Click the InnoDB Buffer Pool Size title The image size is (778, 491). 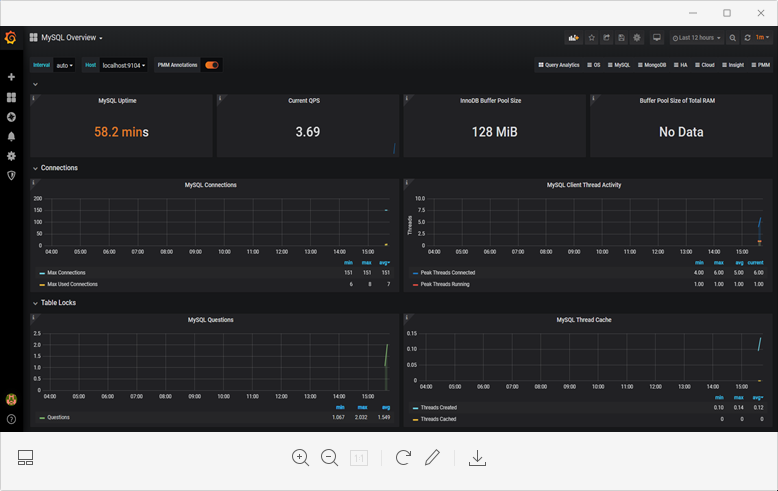[491, 101]
